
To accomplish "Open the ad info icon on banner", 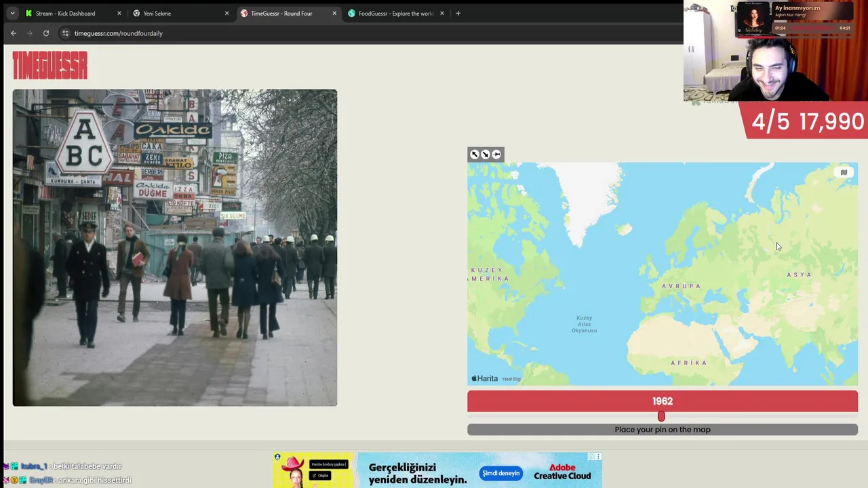I will click(591, 457).
